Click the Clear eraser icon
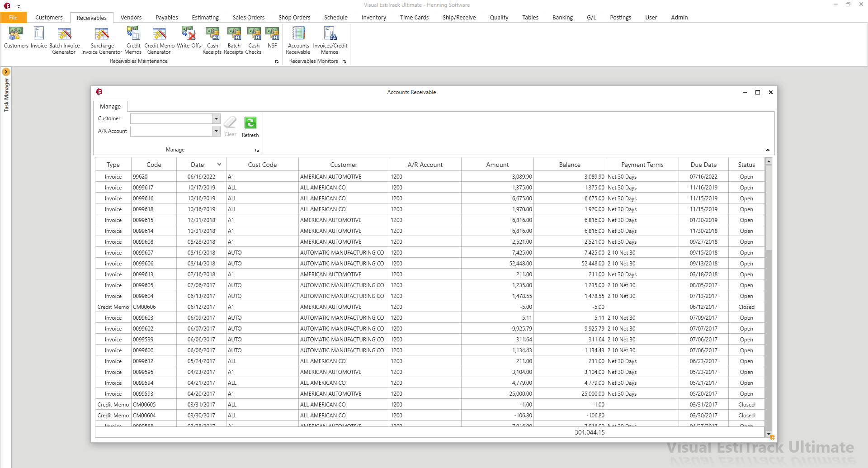This screenshot has height=468, width=868. [230, 126]
